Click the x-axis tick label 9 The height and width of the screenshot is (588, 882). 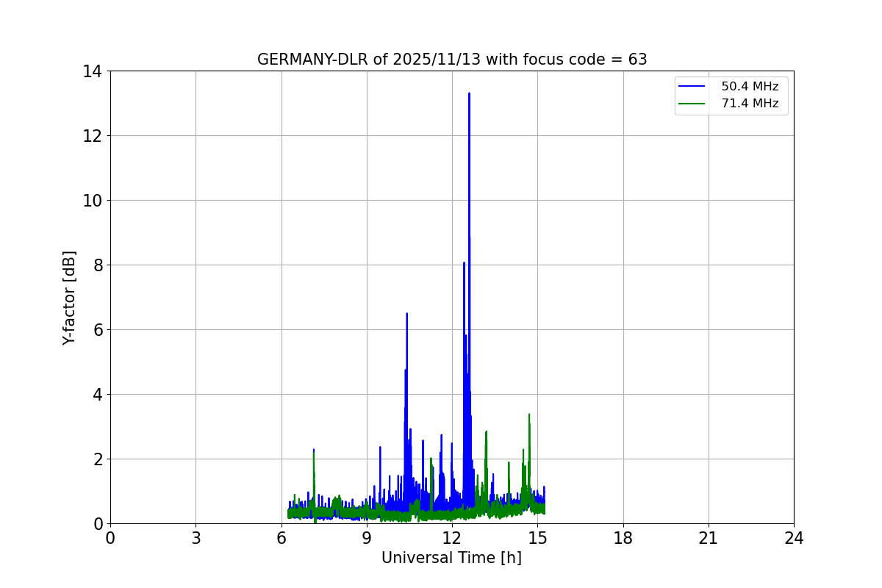coord(367,538)
